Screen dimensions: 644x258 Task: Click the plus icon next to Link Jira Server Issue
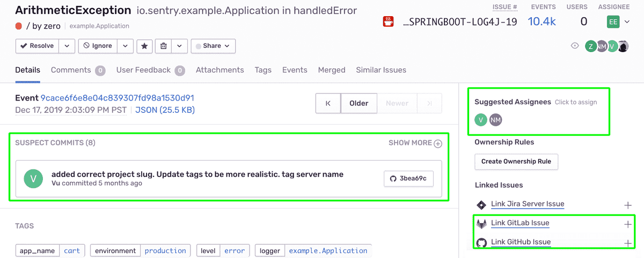pyautogui.click(x=628, y=205)
